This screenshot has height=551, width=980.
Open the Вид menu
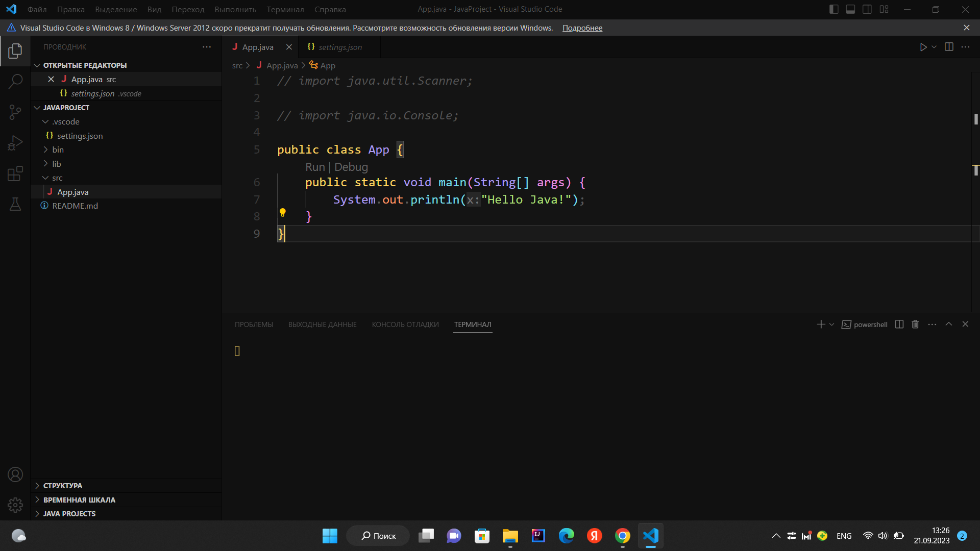(154, 9)
